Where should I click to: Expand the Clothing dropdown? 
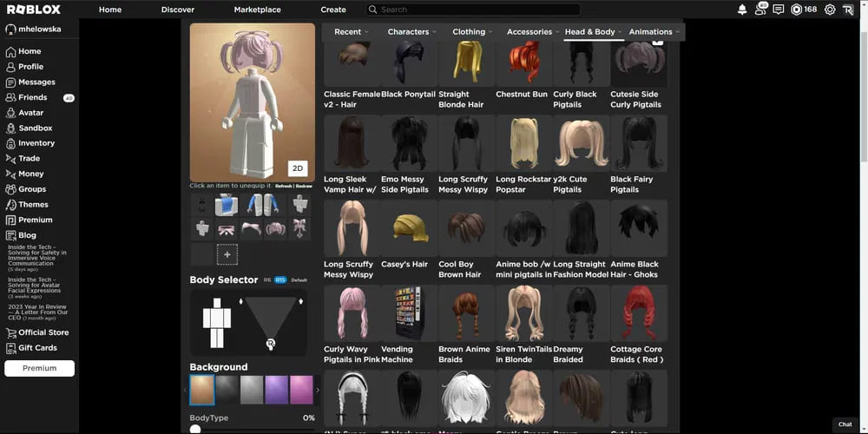pos(472,32)
